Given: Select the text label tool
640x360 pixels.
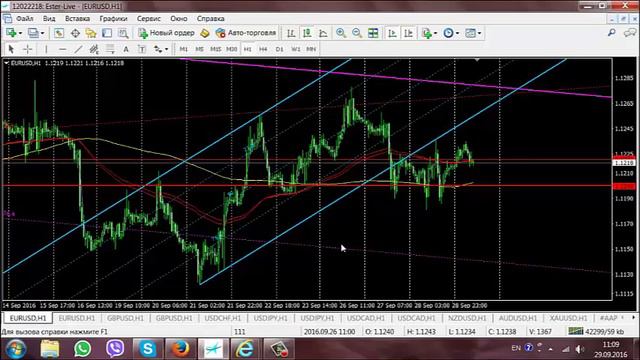Looking at the screenshot, I should click(x=142, y=49).
